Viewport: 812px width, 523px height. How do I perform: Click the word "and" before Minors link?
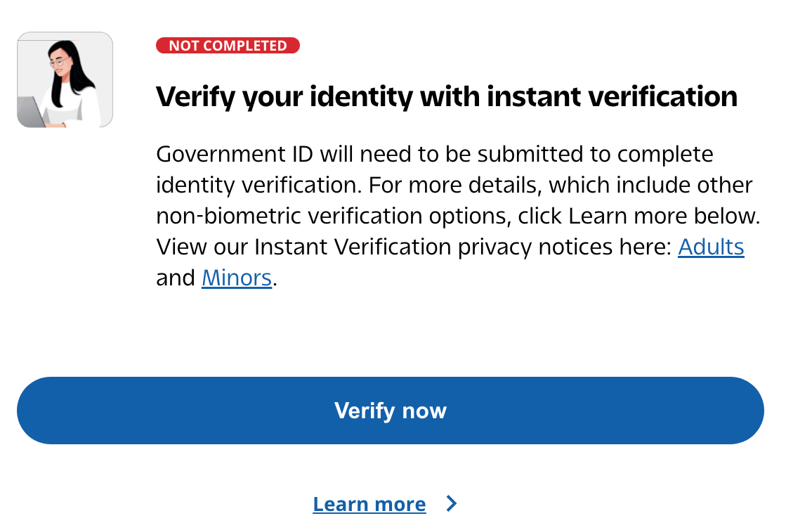176,278
